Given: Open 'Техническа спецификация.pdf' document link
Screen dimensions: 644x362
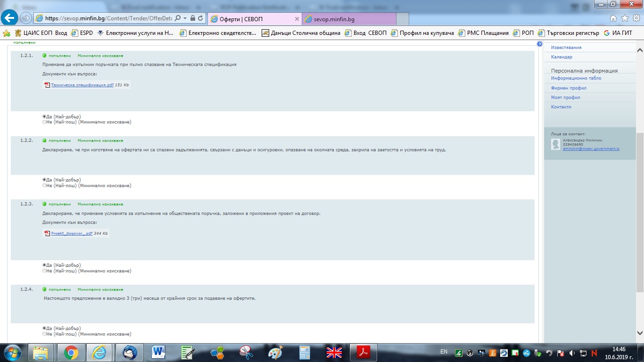Looking at the screenshot, I should [x=83, y=85].
